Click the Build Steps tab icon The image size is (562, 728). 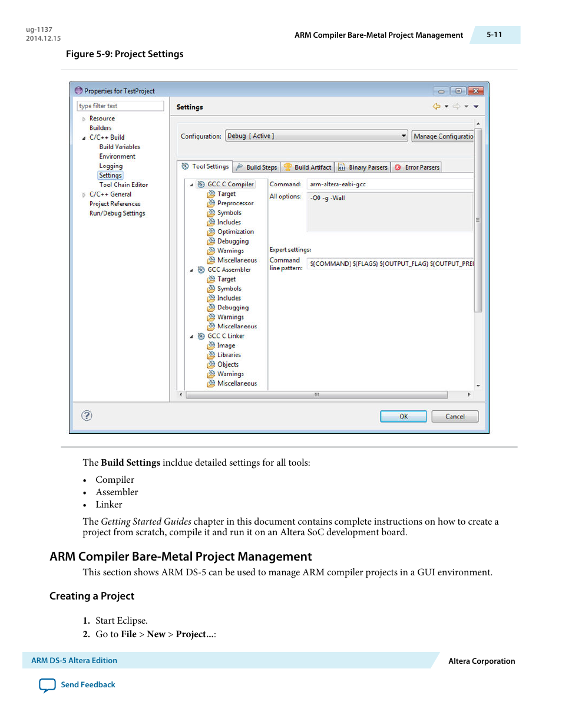click(x=240, y=167)
